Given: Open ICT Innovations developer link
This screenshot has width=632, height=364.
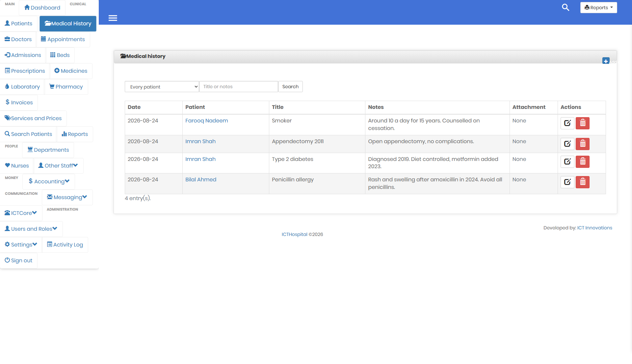Looking at the screenshot, I should (x=594, y=228).
